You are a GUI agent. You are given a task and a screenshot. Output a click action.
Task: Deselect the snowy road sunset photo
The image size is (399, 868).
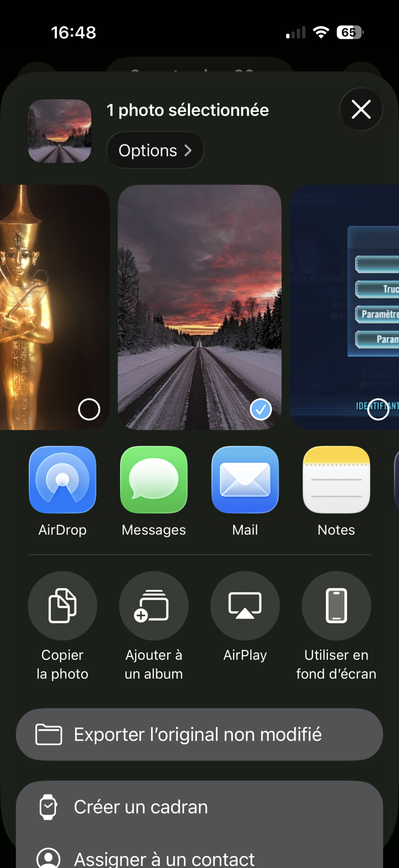pos(261,409)
